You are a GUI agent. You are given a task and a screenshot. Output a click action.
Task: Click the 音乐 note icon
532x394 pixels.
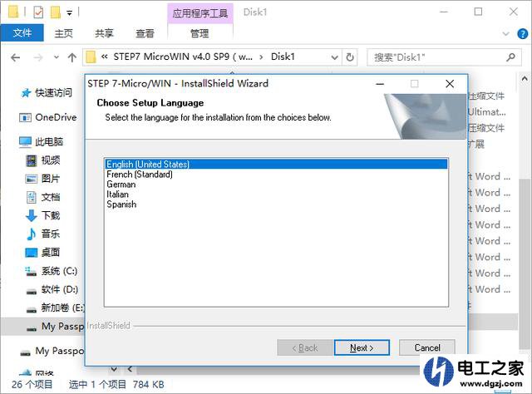coord(32,234)
